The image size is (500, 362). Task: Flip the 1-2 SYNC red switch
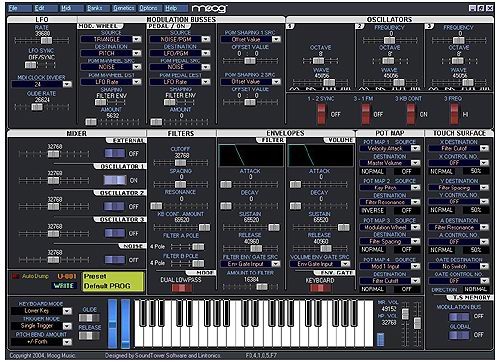(321, 114)
